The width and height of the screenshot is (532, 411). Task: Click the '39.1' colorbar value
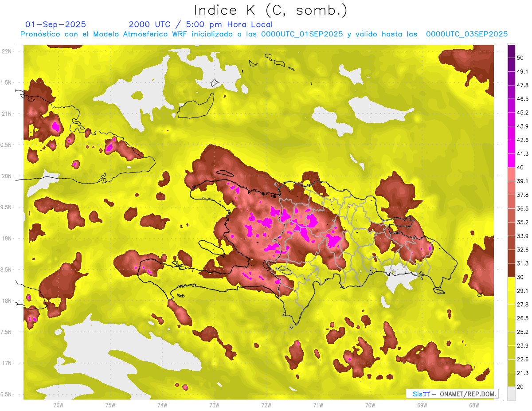coord(523,181)
